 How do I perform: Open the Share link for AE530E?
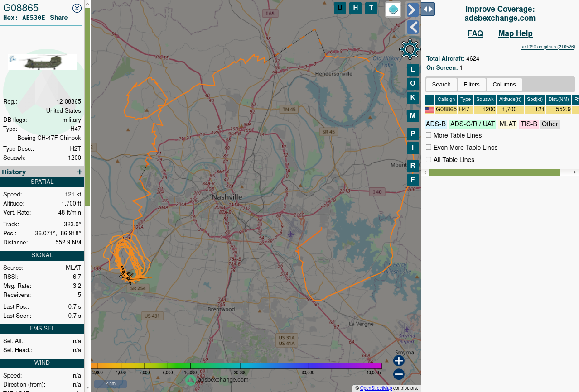pyautogui.click(x=59, y=18)
